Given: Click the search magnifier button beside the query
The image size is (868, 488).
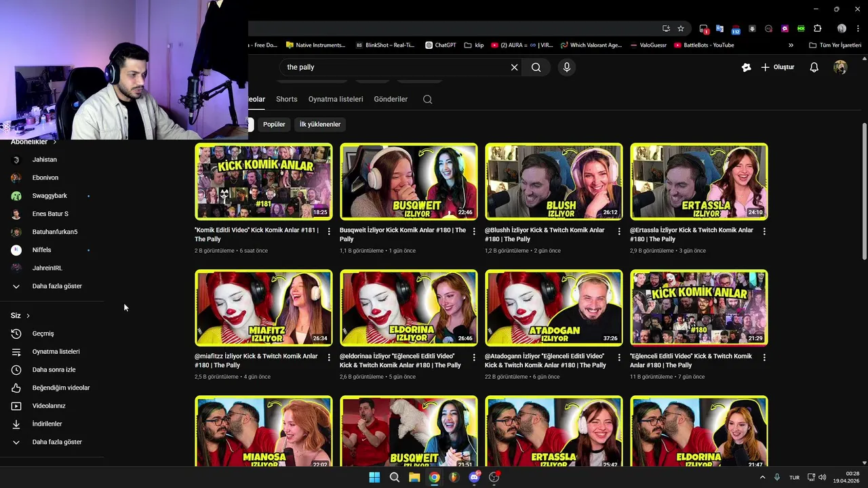Looking at the screenshot, I should [536, 67].
